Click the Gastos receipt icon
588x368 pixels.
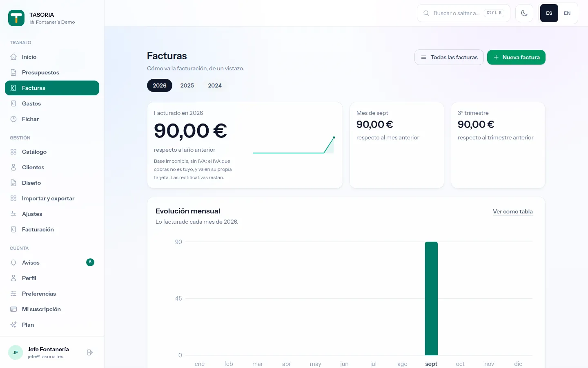pyautogui.click(x=13, y=103)
